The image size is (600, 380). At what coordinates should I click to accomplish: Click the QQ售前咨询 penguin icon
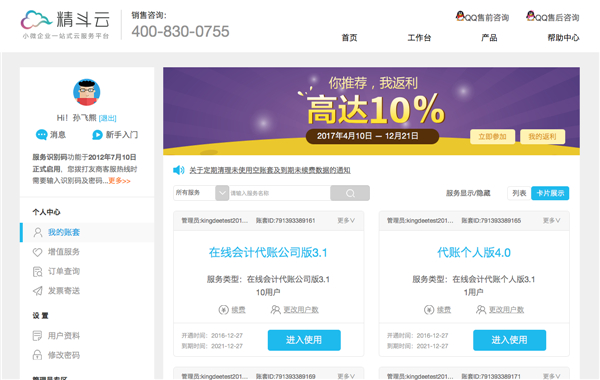pos(460,16)
